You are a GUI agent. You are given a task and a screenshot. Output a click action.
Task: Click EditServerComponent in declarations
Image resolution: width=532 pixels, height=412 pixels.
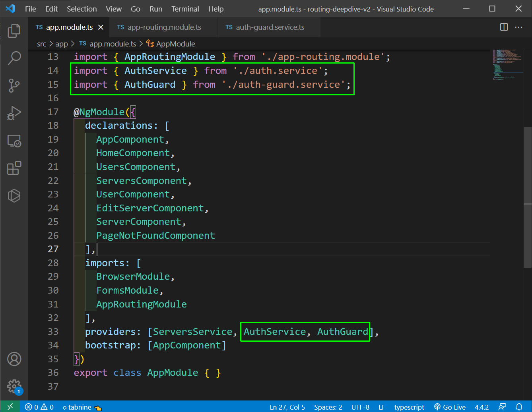pyautogui.click(x=150, y=208)
